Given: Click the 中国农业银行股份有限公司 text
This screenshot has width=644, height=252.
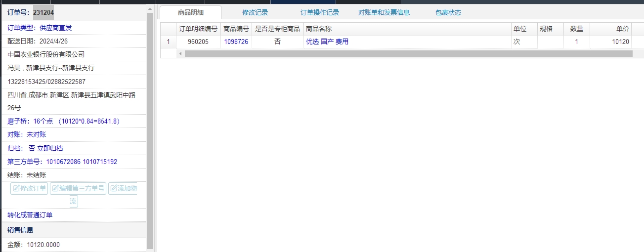Looking at the screenshot, I should [x=46, y=54].
